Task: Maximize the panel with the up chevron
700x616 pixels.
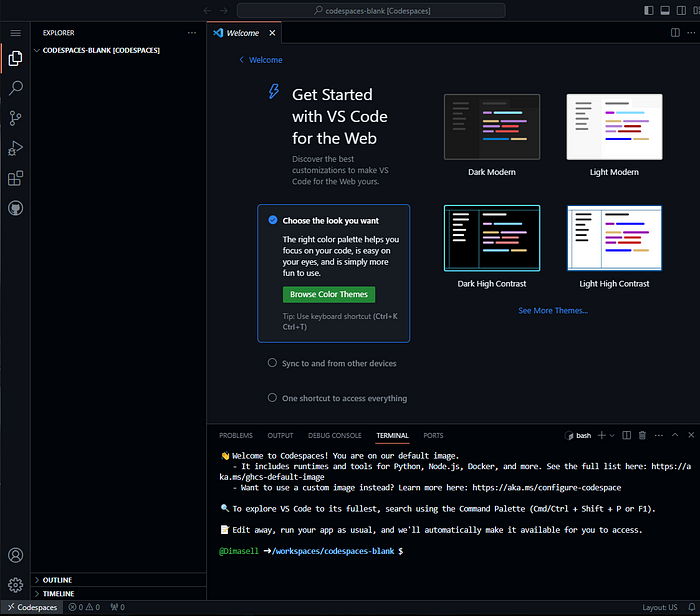Action: 675,435
